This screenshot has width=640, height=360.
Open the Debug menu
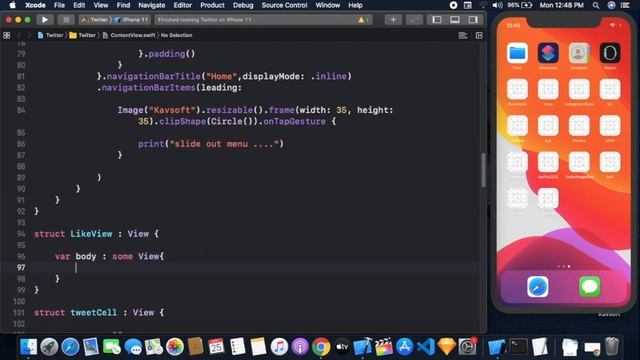tap(243, 5)
